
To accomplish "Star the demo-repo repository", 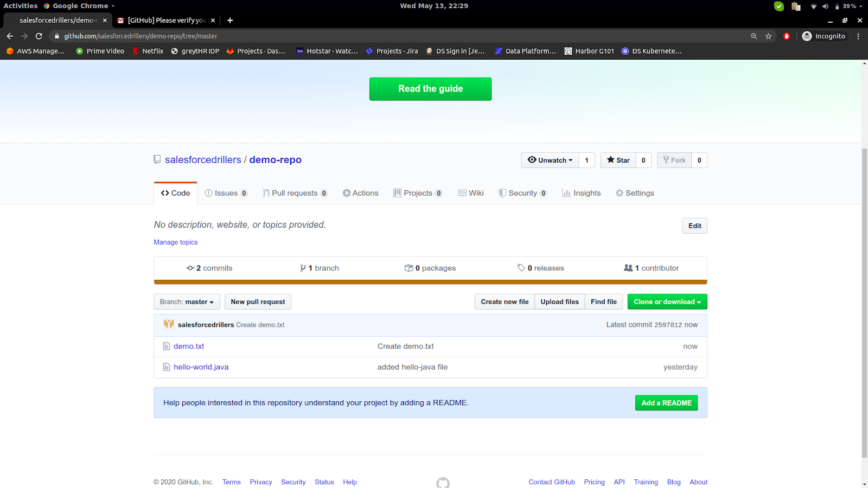I will [618, 160].
